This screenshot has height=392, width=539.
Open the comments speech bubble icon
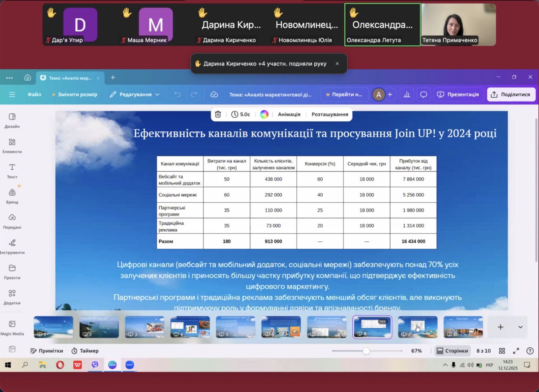coord(423,95)
